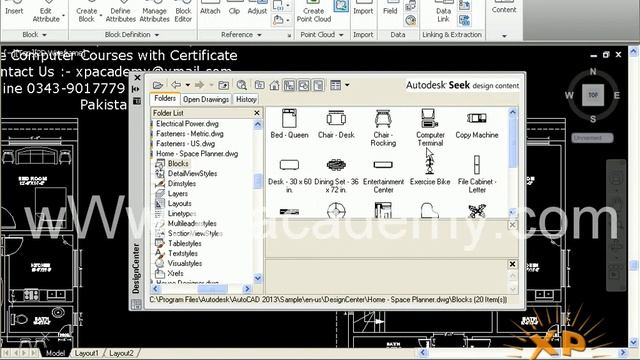
Task: Select the Blocks tree node
Action: coord(178,164)
